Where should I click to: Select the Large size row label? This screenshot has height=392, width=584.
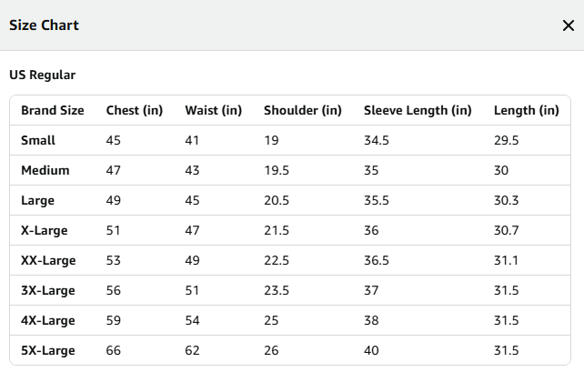(37, 201)
